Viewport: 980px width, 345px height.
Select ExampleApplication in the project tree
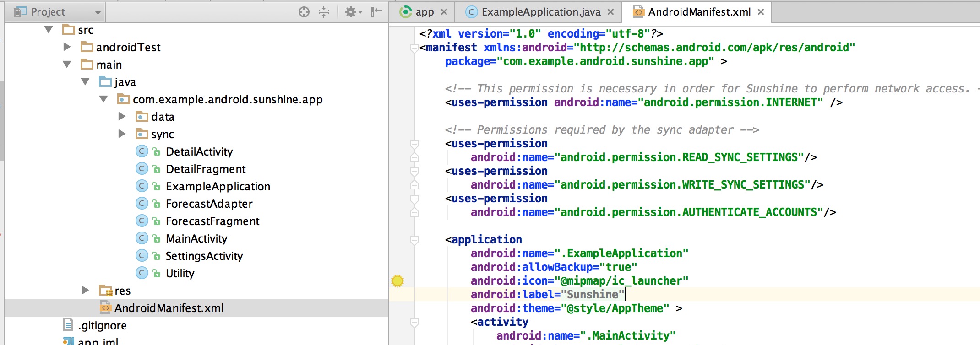pyautogui.click(x=203, y=186)
